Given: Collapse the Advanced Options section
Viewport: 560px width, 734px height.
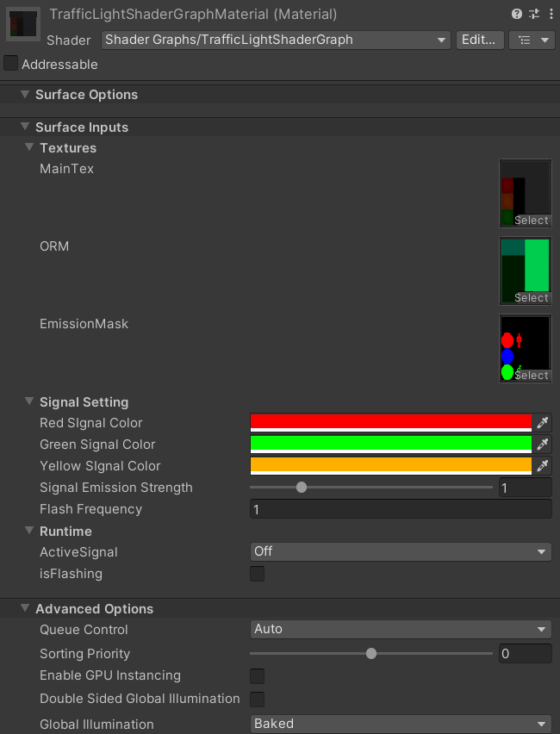Looking at the screenshot, I should pyautogui.click(x=25, y=608).
